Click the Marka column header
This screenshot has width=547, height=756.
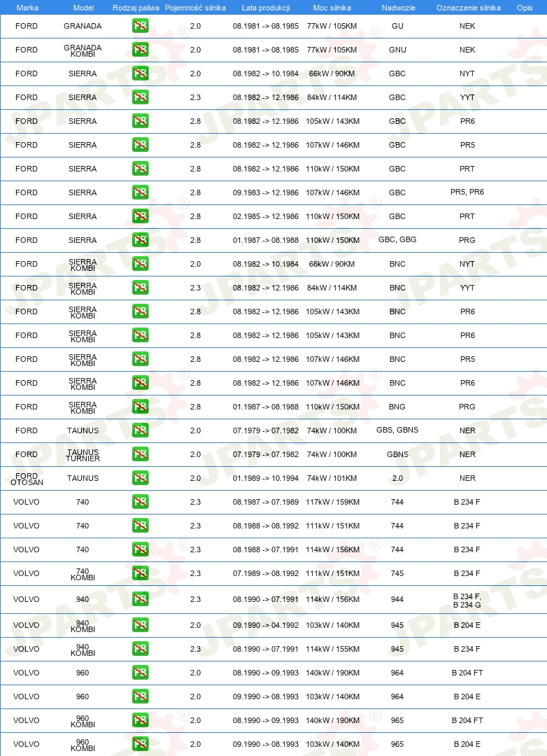click(27, 8)
